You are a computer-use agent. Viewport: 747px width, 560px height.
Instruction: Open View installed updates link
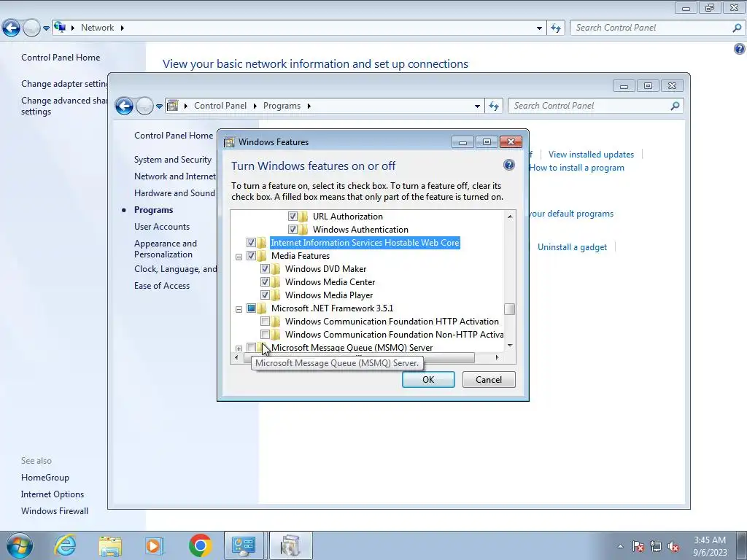[x=591, y=155]
